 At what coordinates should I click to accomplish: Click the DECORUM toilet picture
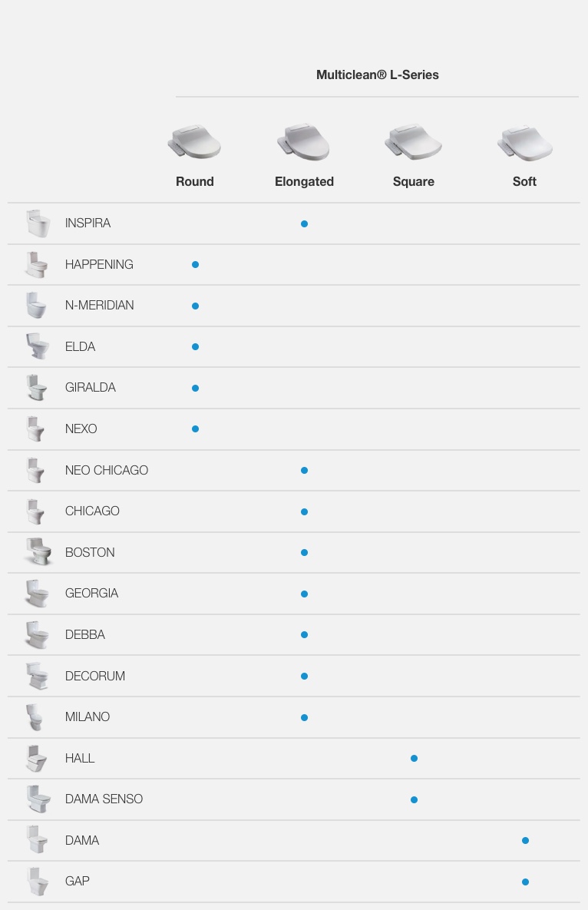[38, 676]
